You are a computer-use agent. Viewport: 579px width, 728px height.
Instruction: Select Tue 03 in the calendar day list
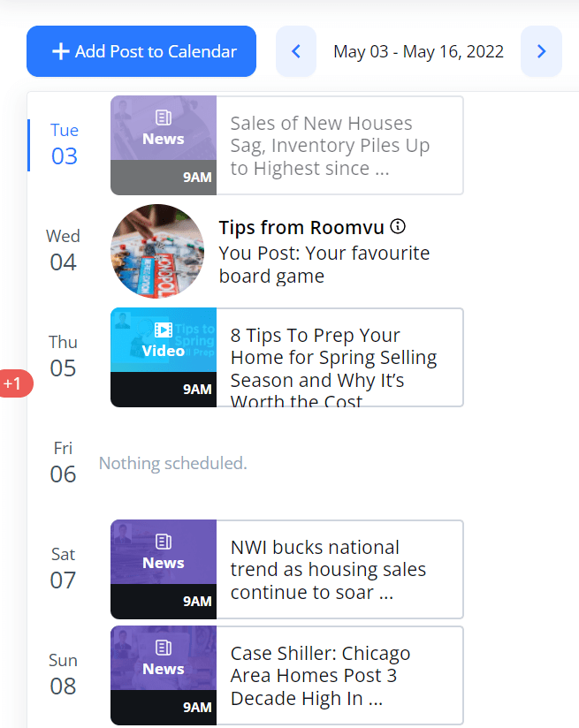[x=65, y=145]
